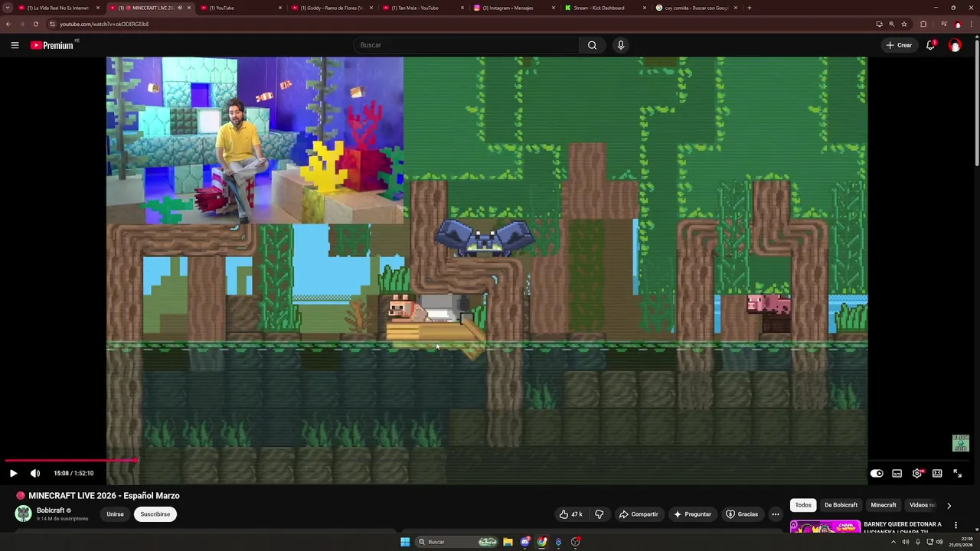Open the media controls icon in Chrome toolbar
The width and height of the screenshot is (980, 551).
point(943,24)
